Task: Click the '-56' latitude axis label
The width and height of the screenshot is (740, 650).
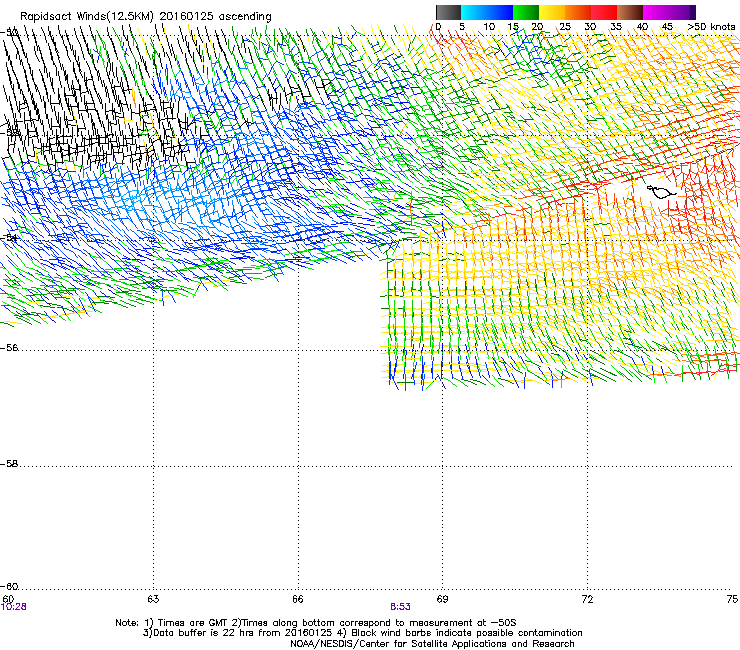Action: pyautogui.click(x=9, y=348)
